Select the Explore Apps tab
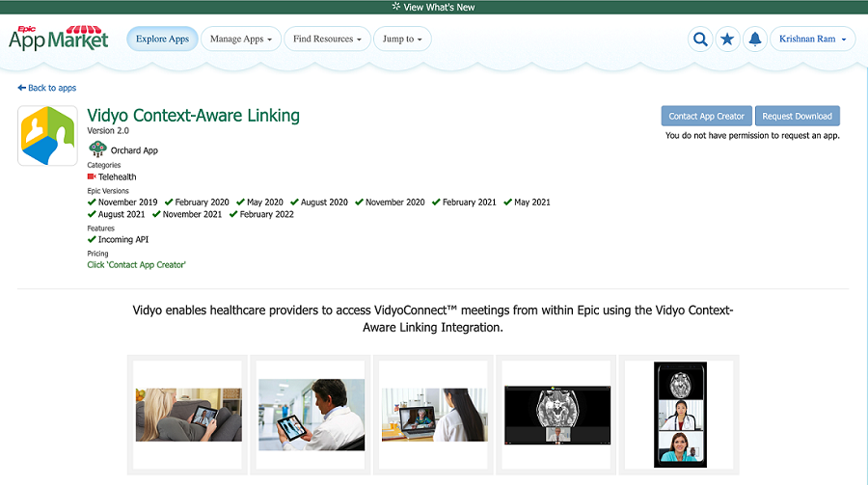868x485 pixels. tap(162, 39)
